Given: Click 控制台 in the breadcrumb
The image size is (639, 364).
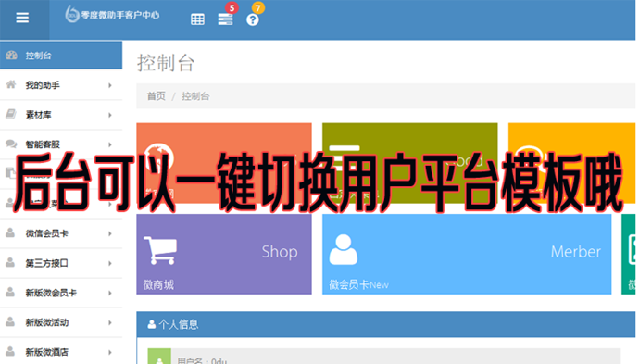Looking at the screenshot, I should [195, 96].
